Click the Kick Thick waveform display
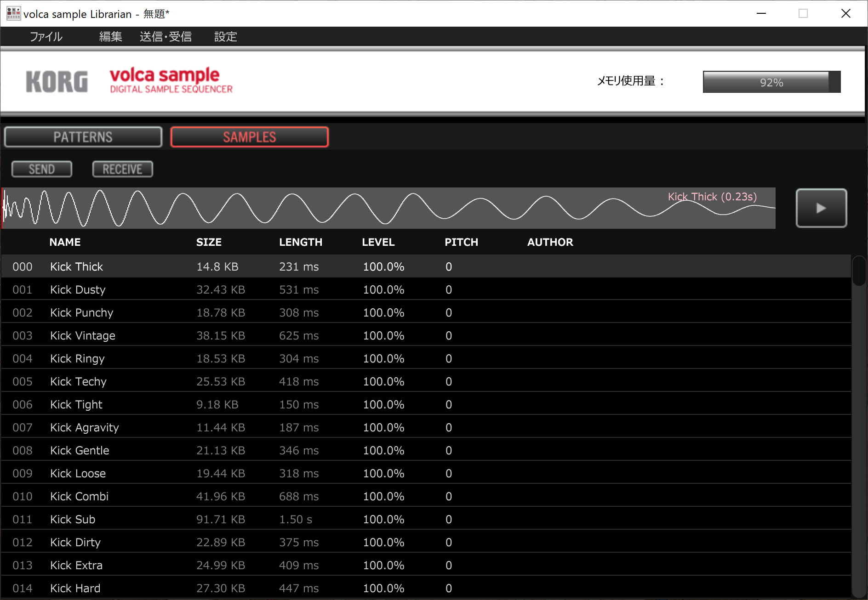868x600 pixels. pyautogui.click(x=388, y=208)
